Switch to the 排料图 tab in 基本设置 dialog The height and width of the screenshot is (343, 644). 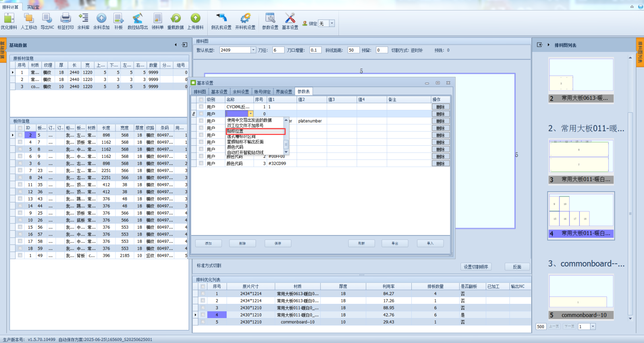point(200,92)
